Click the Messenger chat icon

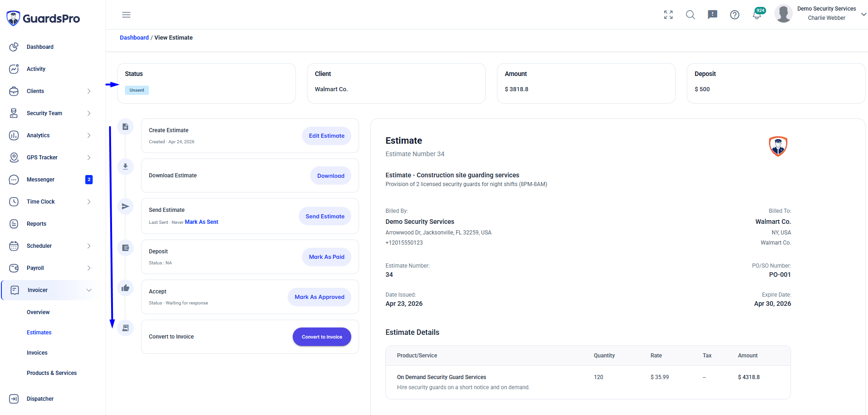(x=14, y=180)
